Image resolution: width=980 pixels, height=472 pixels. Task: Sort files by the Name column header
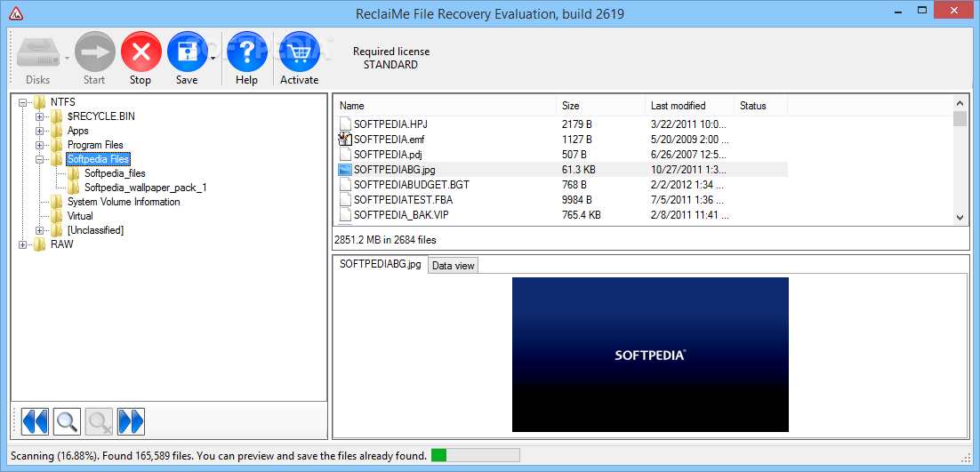coord(445,106)
